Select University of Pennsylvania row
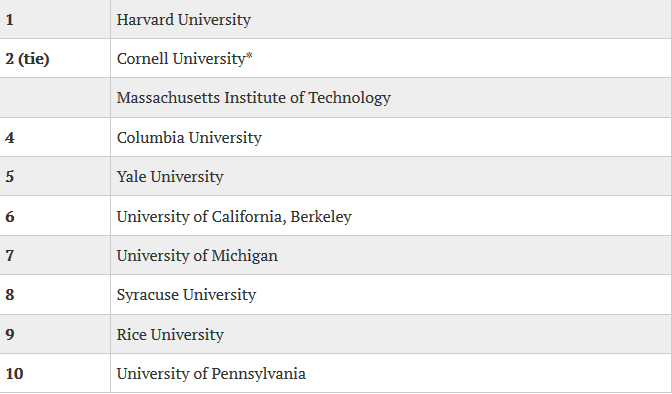This screenshot has width=672, height=394. (x=335, y=373)
